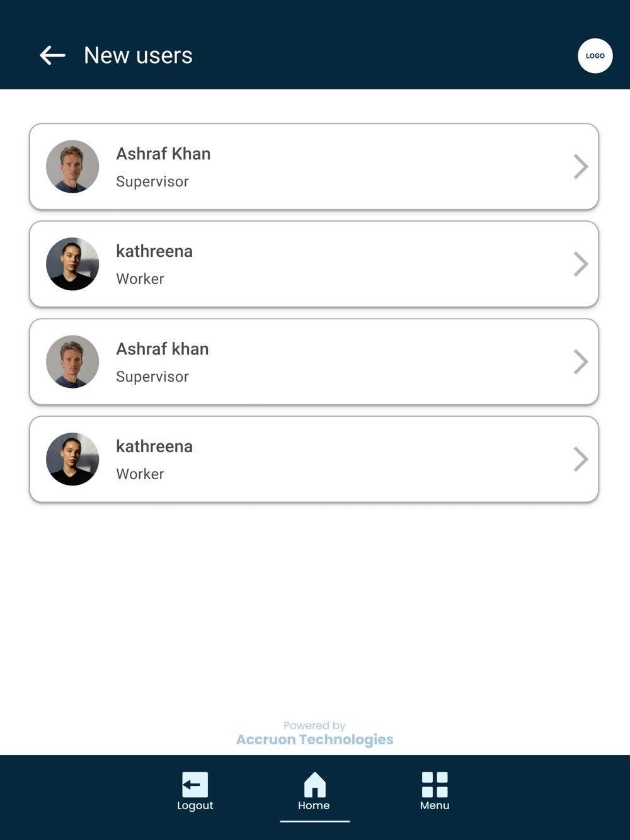Click the back arrow icon
The image size is (630, 840).
click(52, 55)
